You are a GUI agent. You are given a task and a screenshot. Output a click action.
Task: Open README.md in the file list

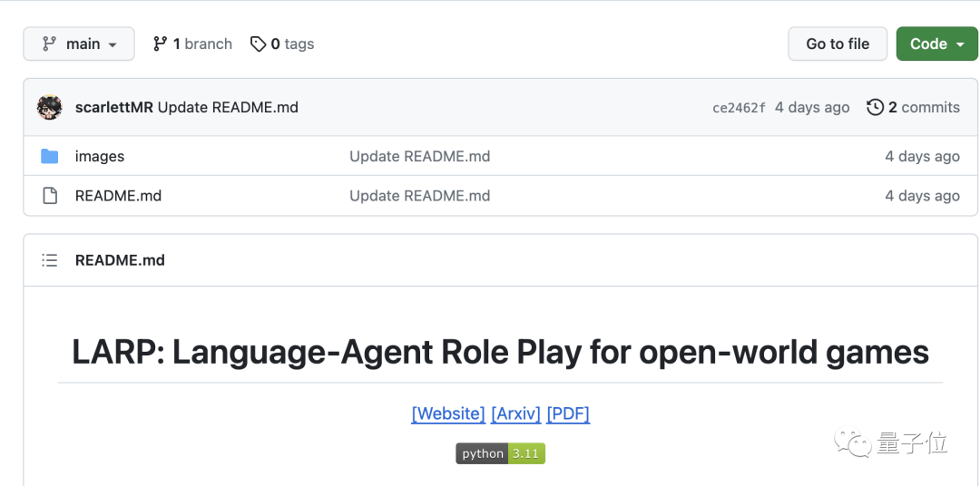tap(118, 196)
